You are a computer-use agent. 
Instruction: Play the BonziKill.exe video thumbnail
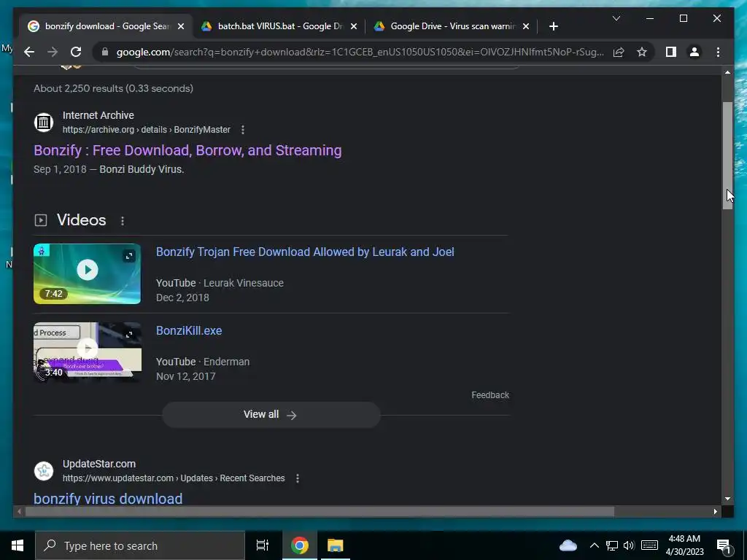point(88,352)
